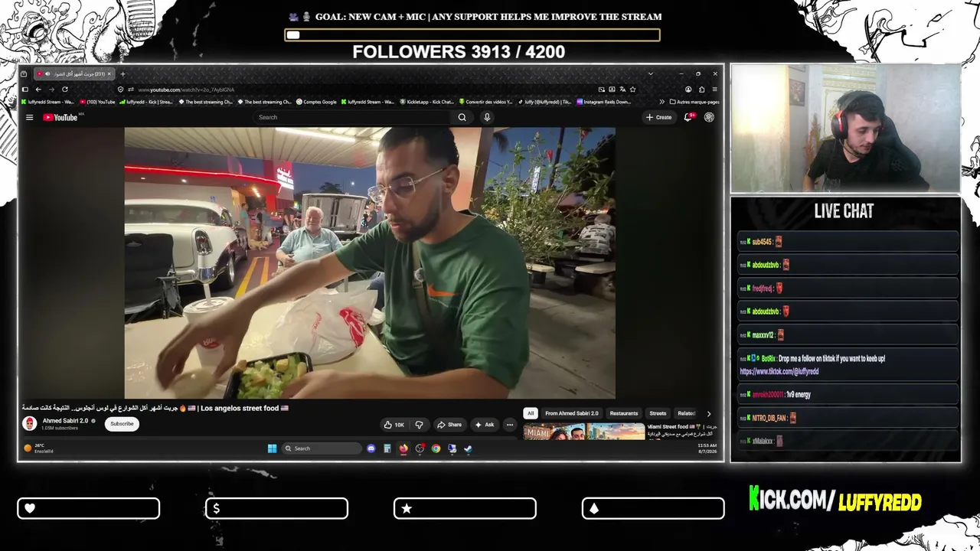The height and width of the screenshot is (551, 980).
Task: Click the Los angelos street food title
Action: click(x=155, y=409)
